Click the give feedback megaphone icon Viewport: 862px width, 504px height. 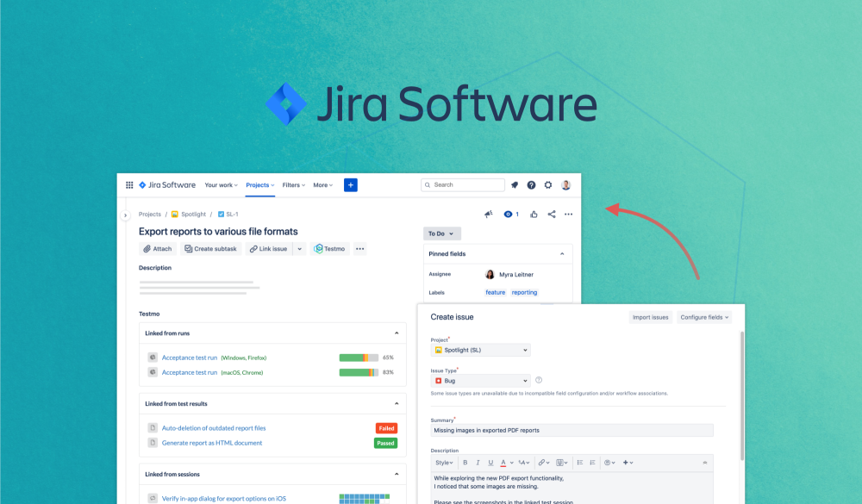488,215
